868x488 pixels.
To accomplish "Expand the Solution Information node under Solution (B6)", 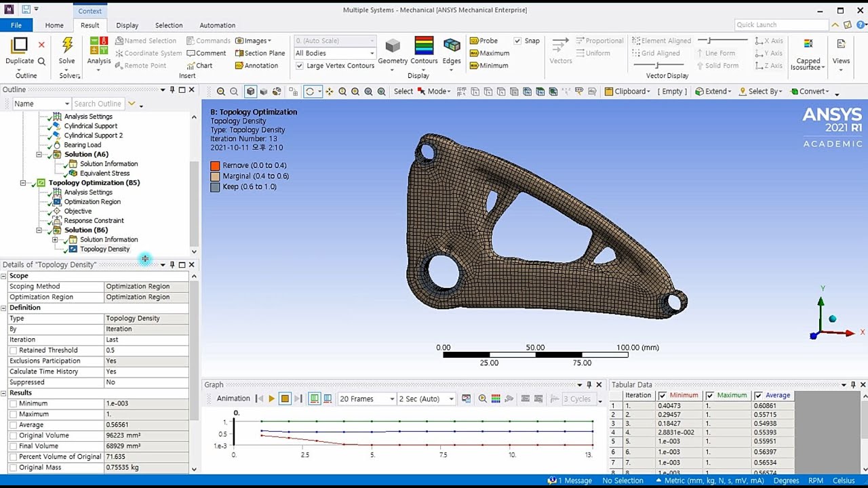I will [55, 240].
